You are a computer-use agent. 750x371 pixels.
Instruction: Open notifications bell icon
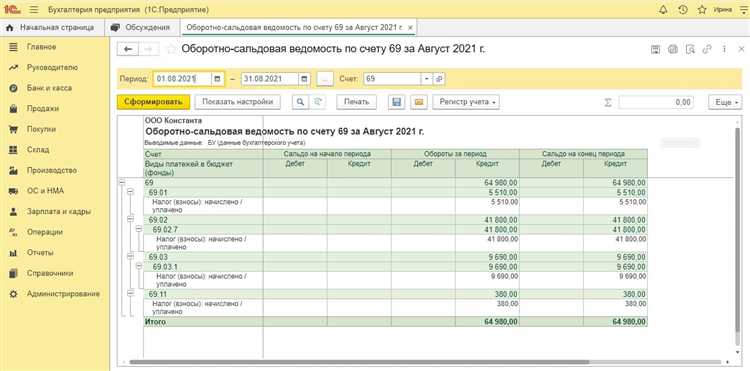(663, 10)
